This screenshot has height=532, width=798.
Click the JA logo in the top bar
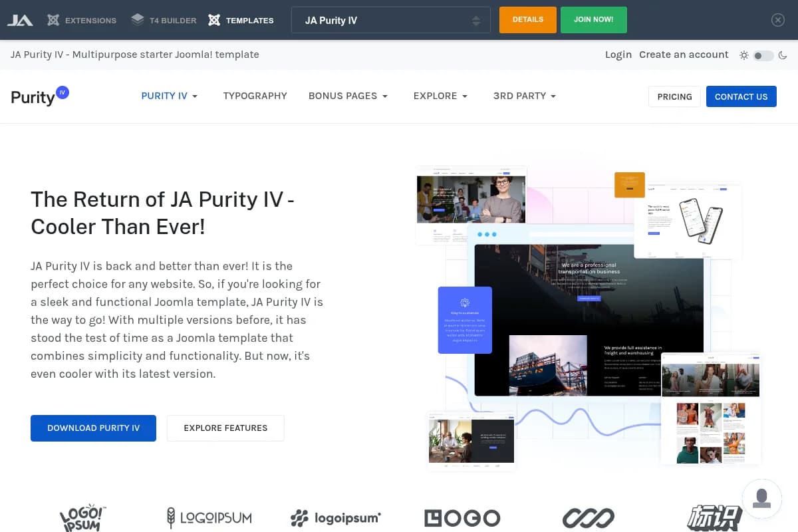click(20, 20)
